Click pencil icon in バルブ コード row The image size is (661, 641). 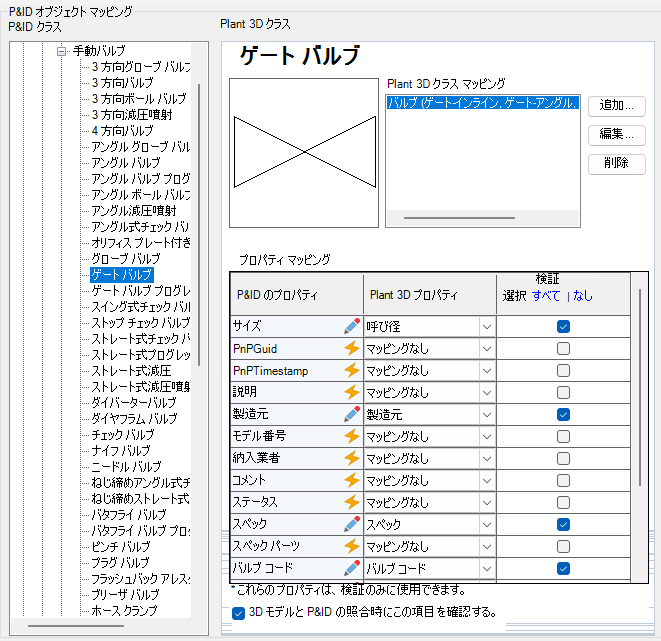[352, 568]
